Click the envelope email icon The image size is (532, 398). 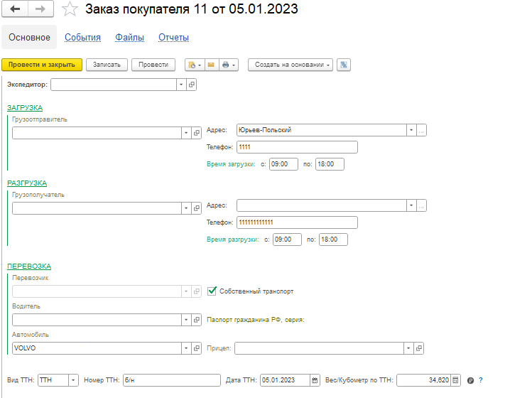(210, 65)
